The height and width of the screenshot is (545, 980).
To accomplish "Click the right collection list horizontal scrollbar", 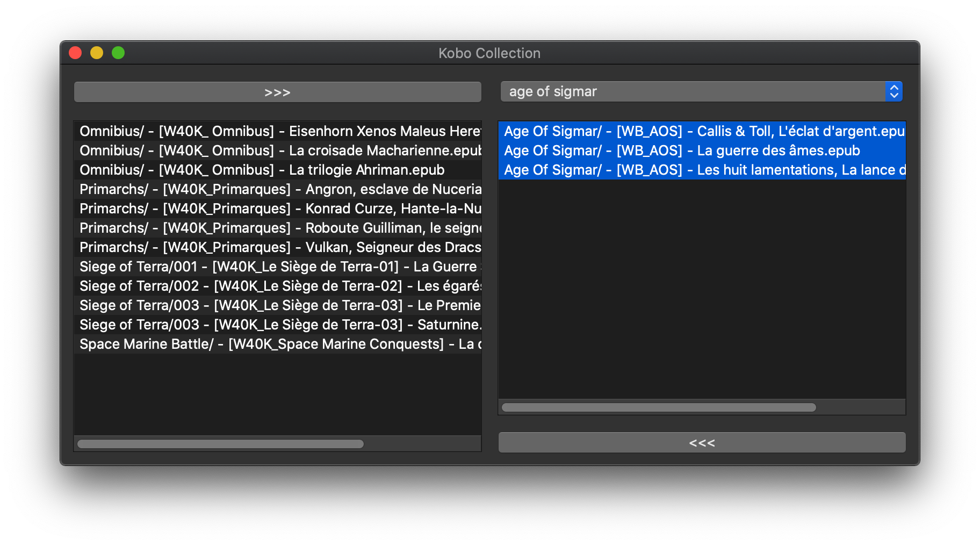I will [659, 407].
